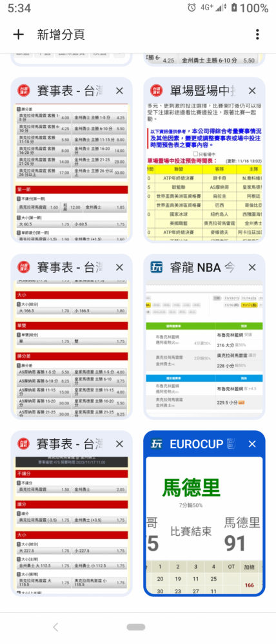Tap the plus icon to add a tab

click(x=19, y=35)
